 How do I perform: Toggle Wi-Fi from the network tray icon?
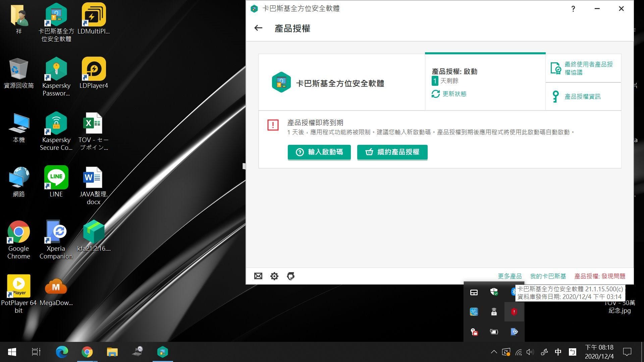pyautogui.click(x=518, y=352)
